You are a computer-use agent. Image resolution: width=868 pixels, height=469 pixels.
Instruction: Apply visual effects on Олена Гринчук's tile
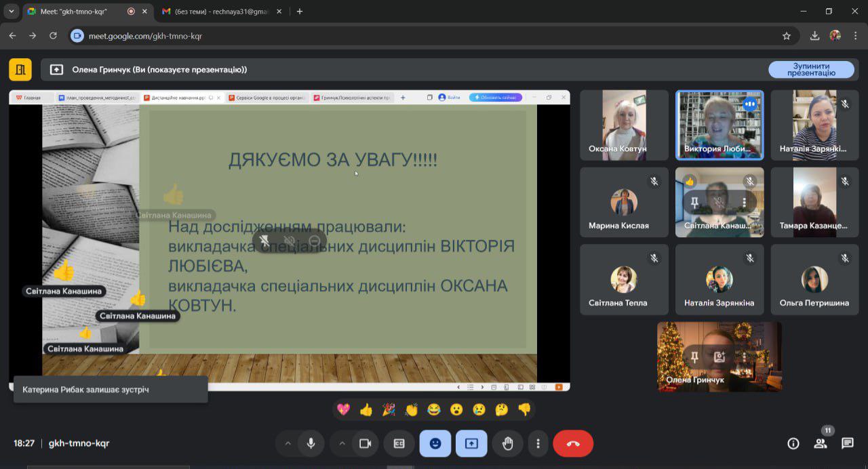tap(719, 356)
